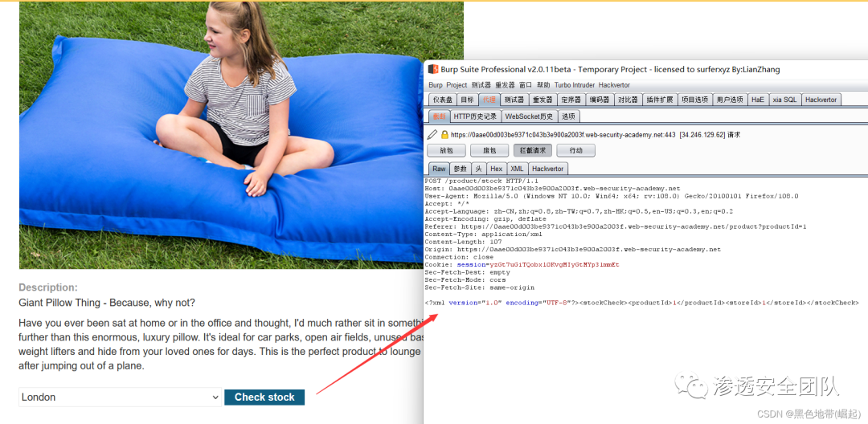Open the 选项 options sub-tab
The height and width of the screenshot is (424, 868).
point(568,116)
